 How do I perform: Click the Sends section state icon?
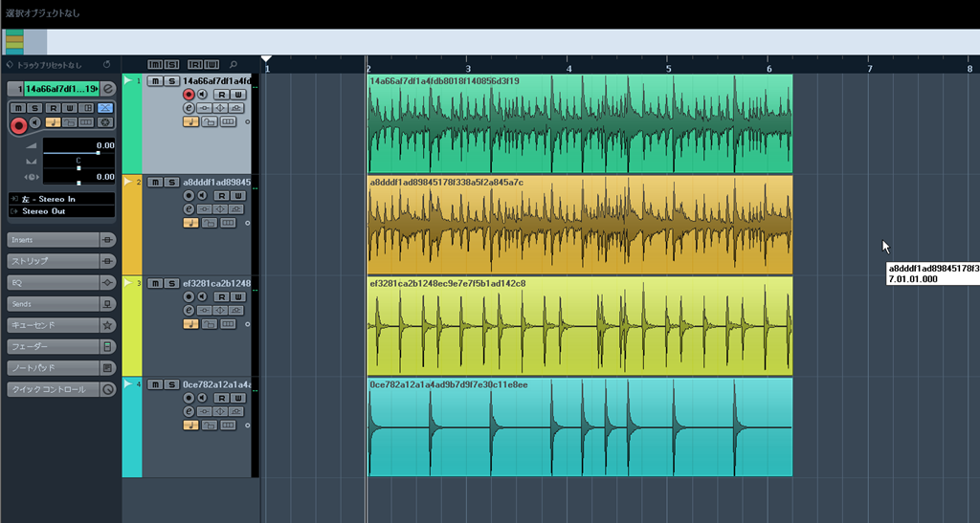coord(107,304)
